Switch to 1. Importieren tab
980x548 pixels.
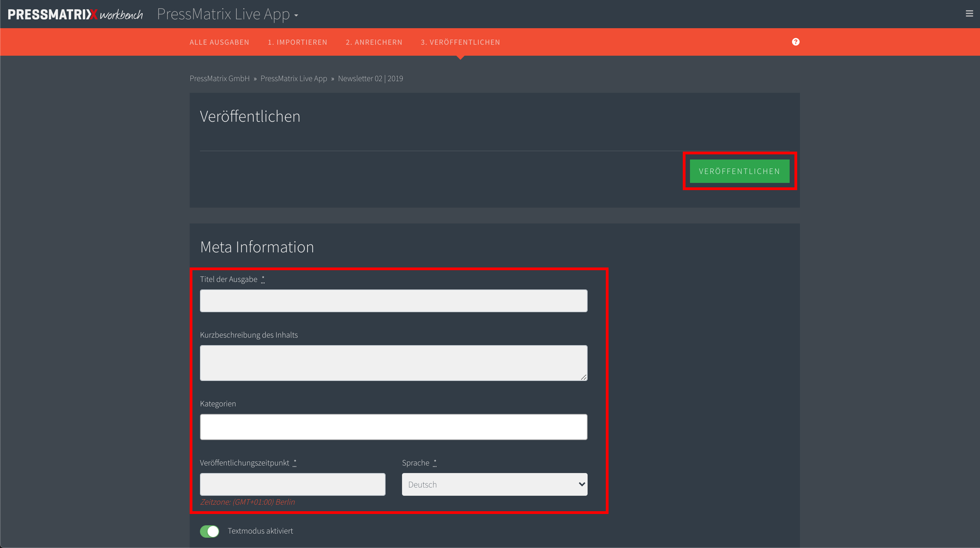(298, 42)
